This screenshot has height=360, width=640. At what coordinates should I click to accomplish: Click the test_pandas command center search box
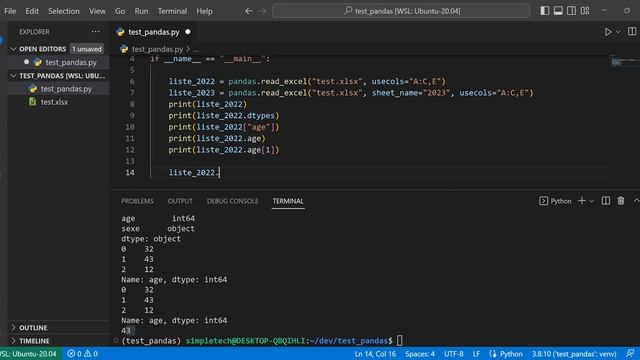pos(401,11)
